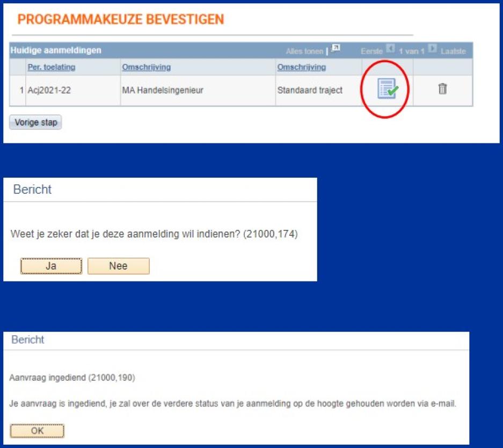The width and height of the screenshot is (503, 448).
Task: Dismiss Aanvraag ingediend message with OK
Action: (37, 431)
